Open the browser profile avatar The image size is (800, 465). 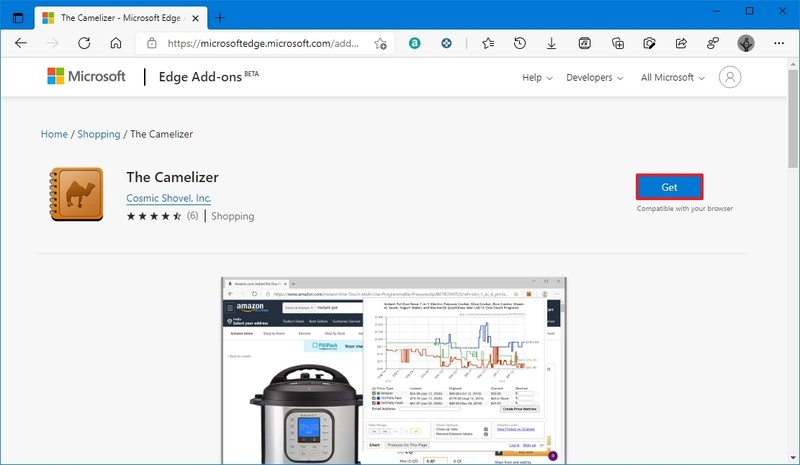pyautogui.click(x=746, y=43)
